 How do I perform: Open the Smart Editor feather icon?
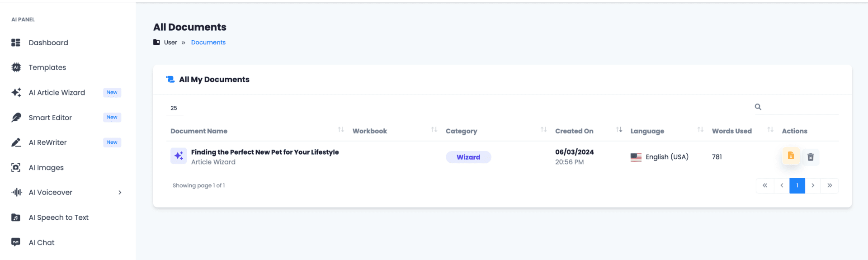(16, 118)
